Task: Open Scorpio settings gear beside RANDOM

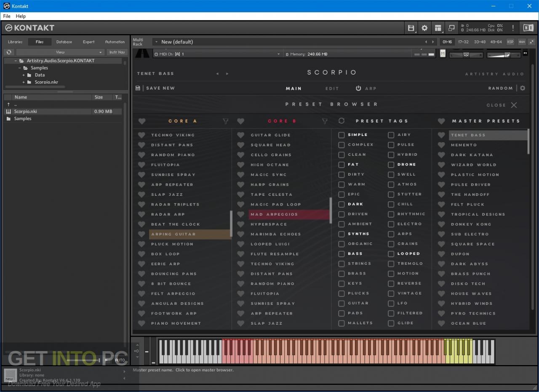Action: point(523,88)
